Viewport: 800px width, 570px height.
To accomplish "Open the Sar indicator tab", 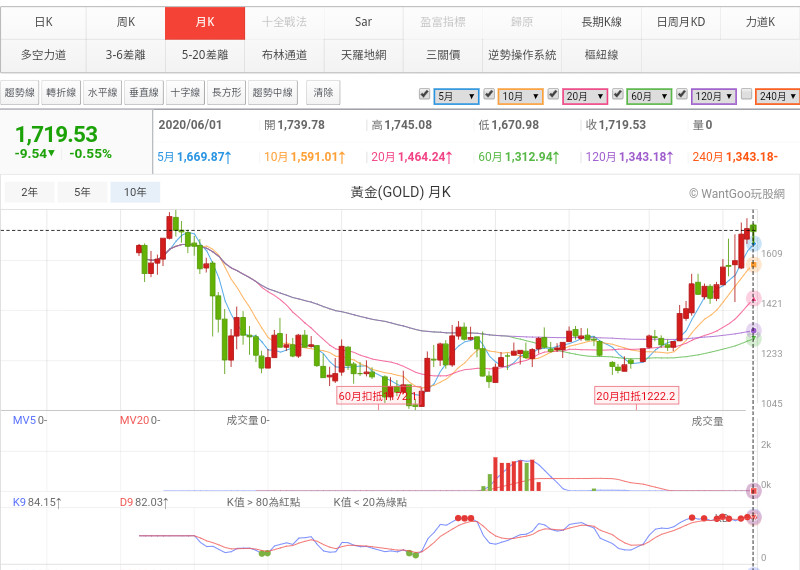I will [363, 22].
